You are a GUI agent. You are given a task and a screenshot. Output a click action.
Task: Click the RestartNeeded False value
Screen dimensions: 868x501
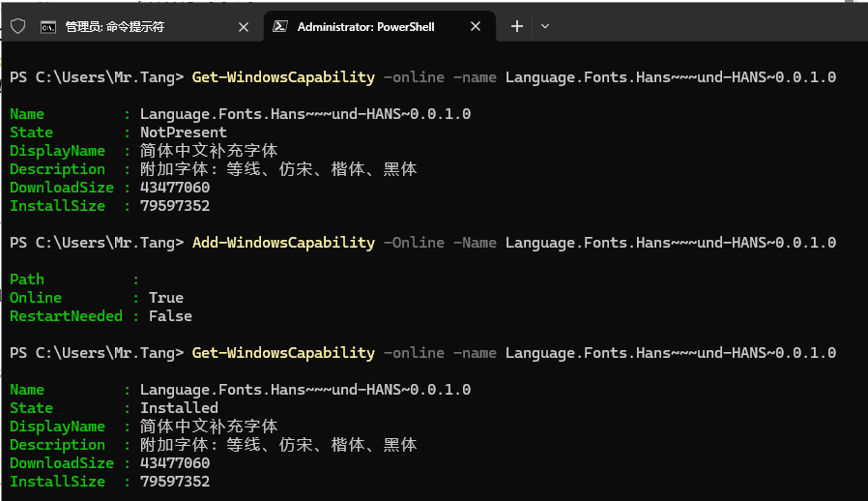click(170, 316)
